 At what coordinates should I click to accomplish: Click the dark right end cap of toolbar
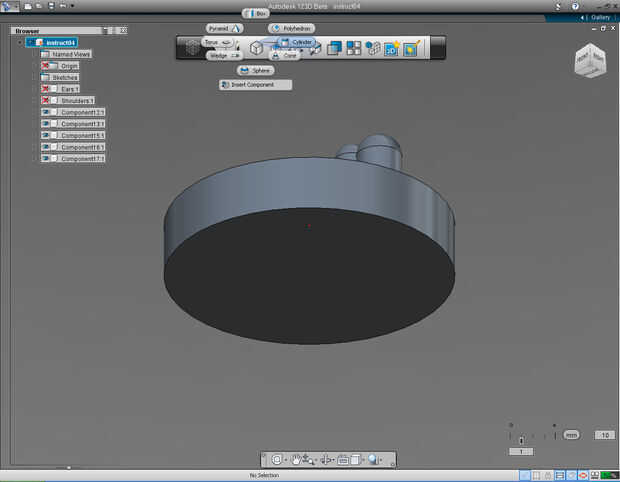[438, 48]
